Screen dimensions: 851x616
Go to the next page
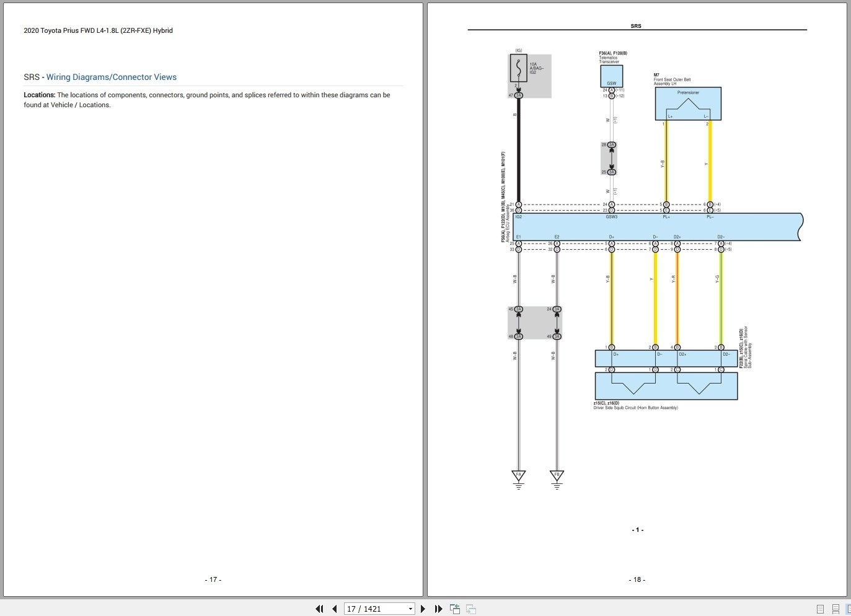(423, 609)
